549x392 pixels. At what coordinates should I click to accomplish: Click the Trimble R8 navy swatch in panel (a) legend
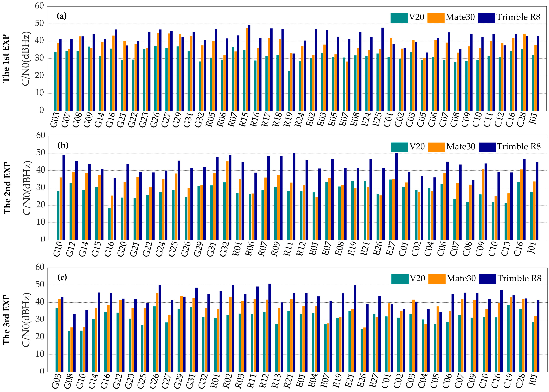pyautogui.click(x=487, y=18)
